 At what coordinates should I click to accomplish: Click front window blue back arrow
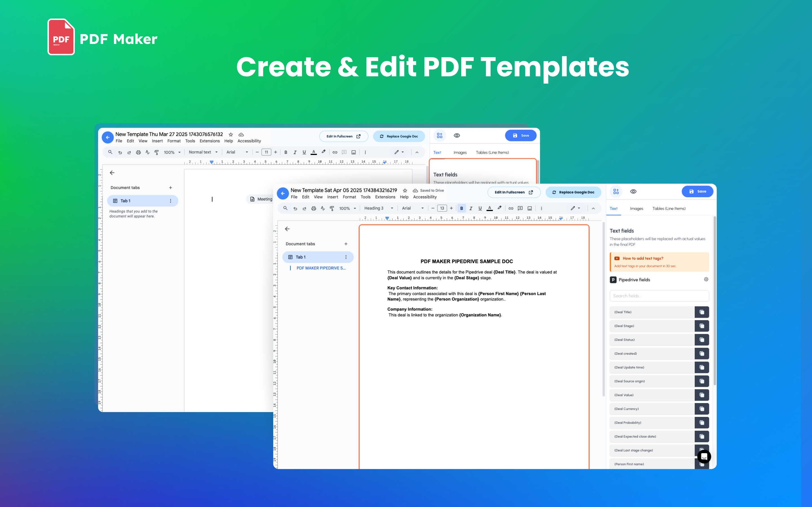pyautogui.click(x=283, y=194)
